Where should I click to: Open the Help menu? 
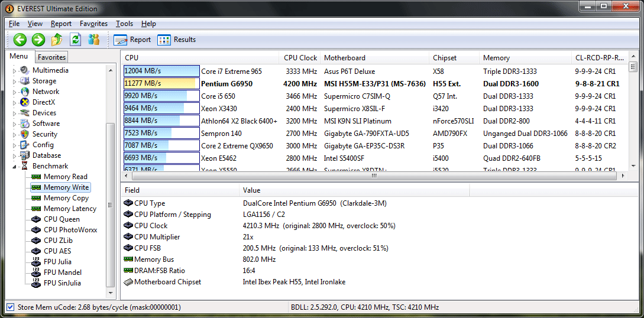tap(148, 24)
